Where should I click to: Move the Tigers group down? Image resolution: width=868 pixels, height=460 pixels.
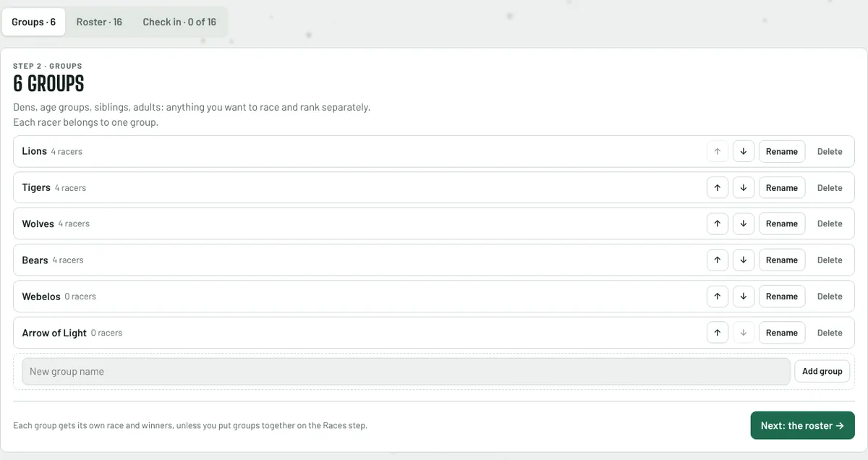tap(744, 187)
